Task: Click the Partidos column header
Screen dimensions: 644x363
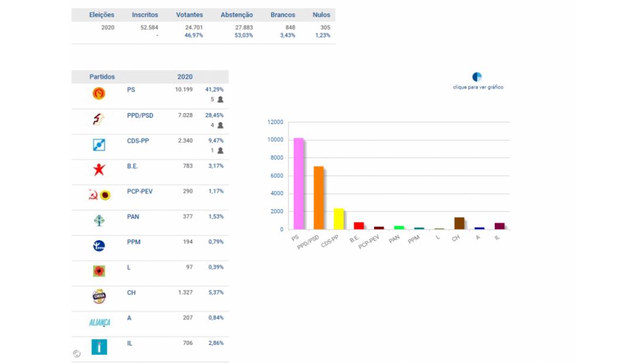Action: (102, 77)
